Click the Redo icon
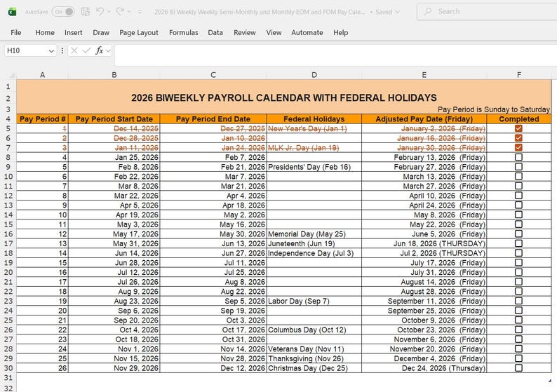The image size is (557, 392). tap(120, 12)
